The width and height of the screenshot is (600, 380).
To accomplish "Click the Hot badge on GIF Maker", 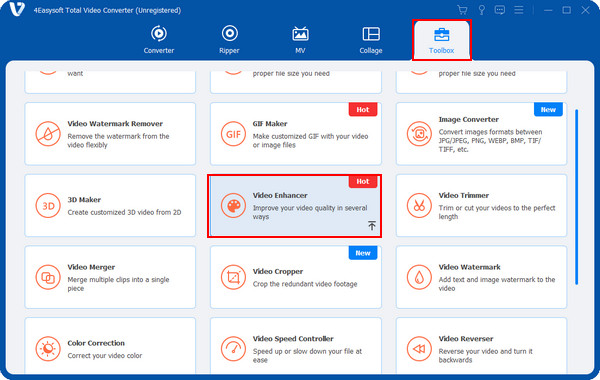I will pyautogui.click(x=363, y=109).
